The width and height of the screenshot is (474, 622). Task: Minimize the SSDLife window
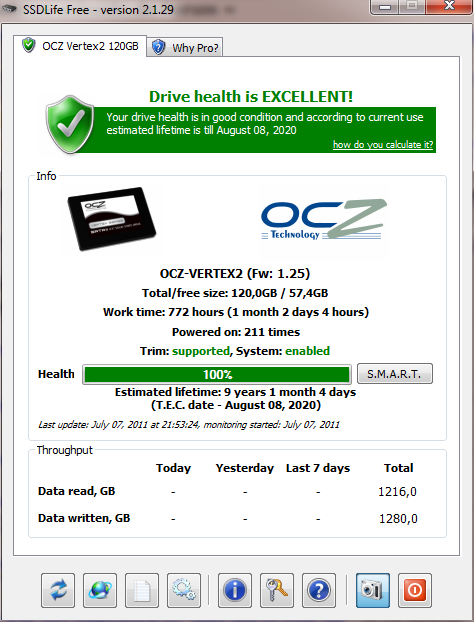tap(385, 7)
